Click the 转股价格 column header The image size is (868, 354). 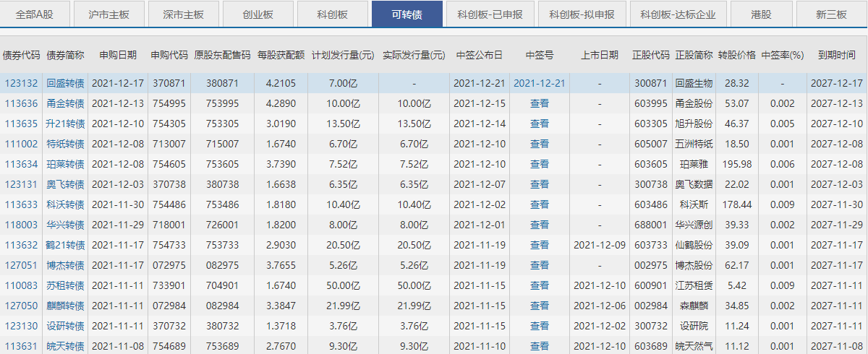click(x=736, y=55)
